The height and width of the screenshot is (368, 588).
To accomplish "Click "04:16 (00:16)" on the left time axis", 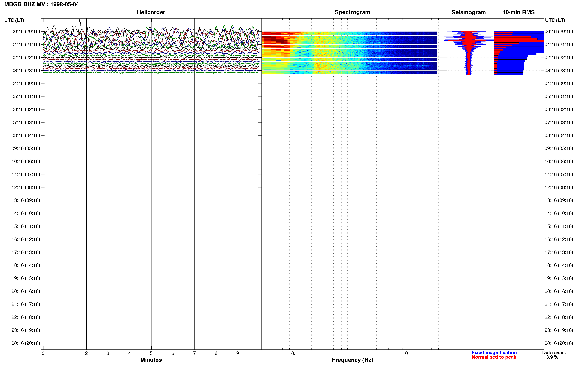I will (x=26, y=83).
